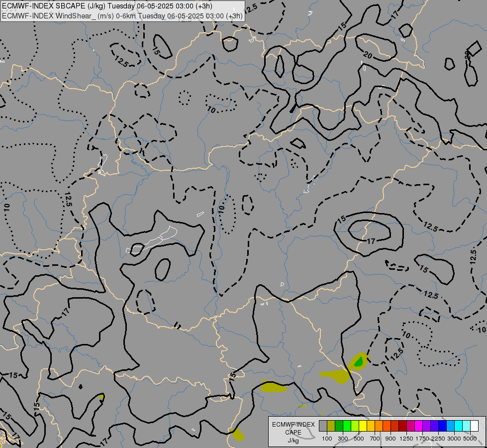
Task: Click the lime CAPE legend swatch
Action: (x=355, y=426)
